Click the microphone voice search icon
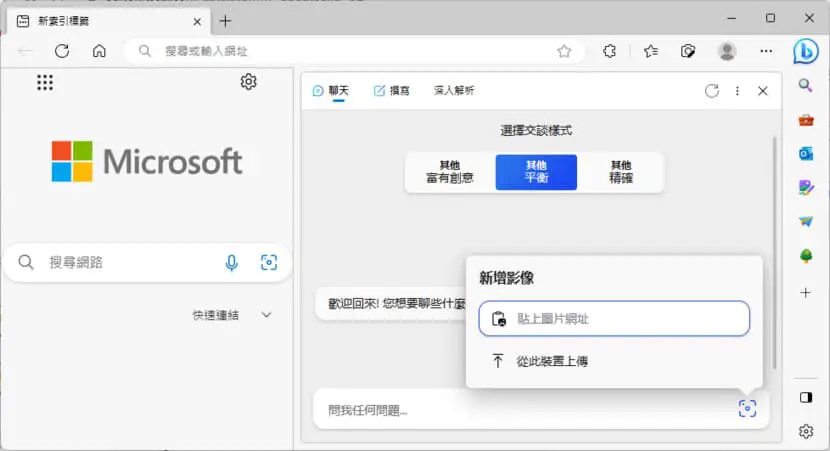The image size is (830, 451). click(x=231, y=263)
